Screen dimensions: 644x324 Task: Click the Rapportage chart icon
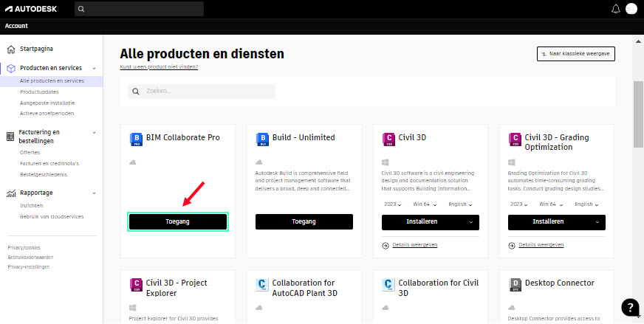11,193
